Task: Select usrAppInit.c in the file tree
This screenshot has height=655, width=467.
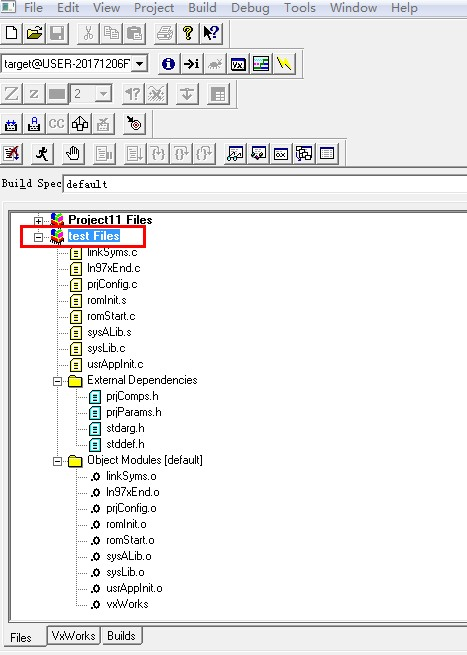Action: tap(115, 364)
